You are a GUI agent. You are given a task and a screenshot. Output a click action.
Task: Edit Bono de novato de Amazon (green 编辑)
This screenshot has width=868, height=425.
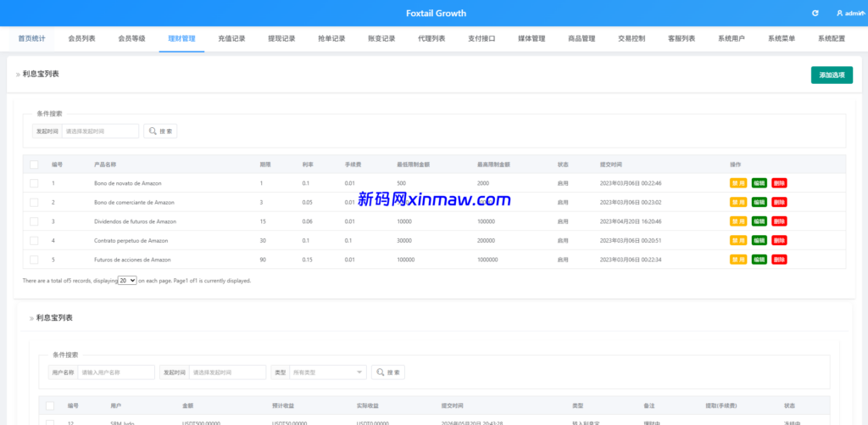click(x=759, y=183)
